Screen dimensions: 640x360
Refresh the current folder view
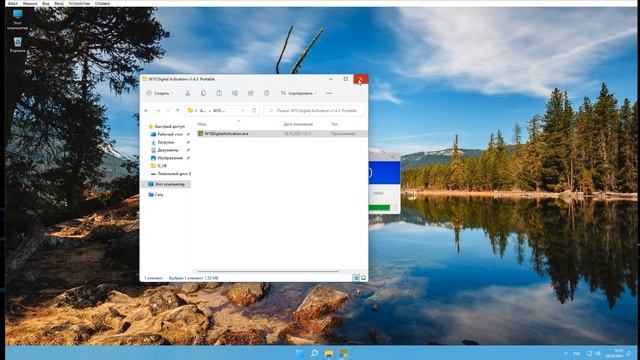tap(254, 111)
